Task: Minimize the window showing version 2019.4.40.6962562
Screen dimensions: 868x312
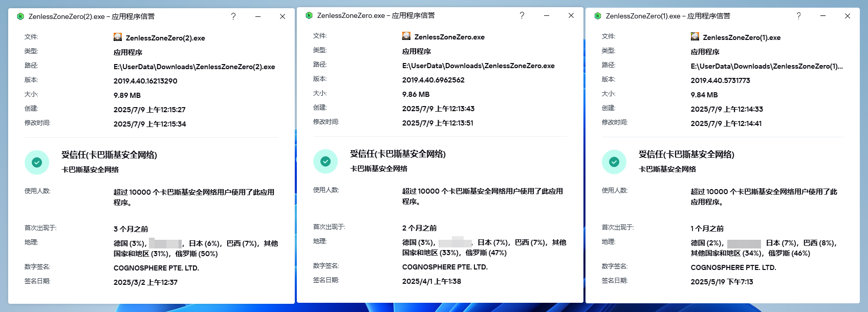Action: coord(547,15)
